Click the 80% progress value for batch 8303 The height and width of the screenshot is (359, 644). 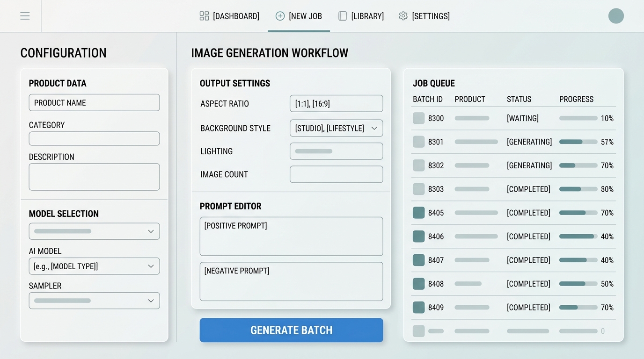pos(607,189)
